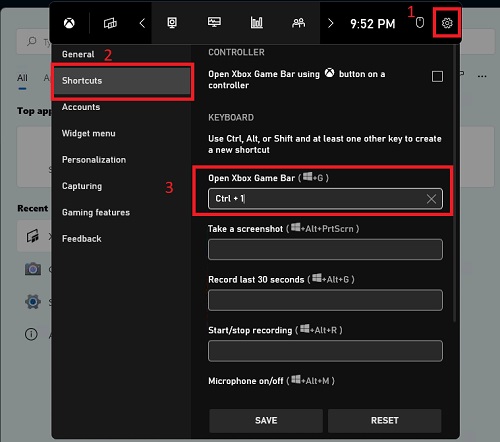Image resolution: width=500 pixels, height=442 pixels.
Task: Open more options ellipsis in background window
Action: [482, 76]
